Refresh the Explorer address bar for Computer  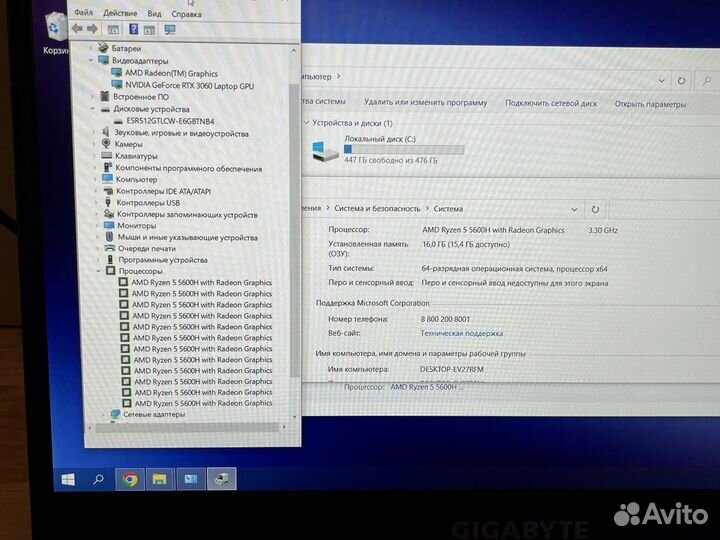coord(681,79)
